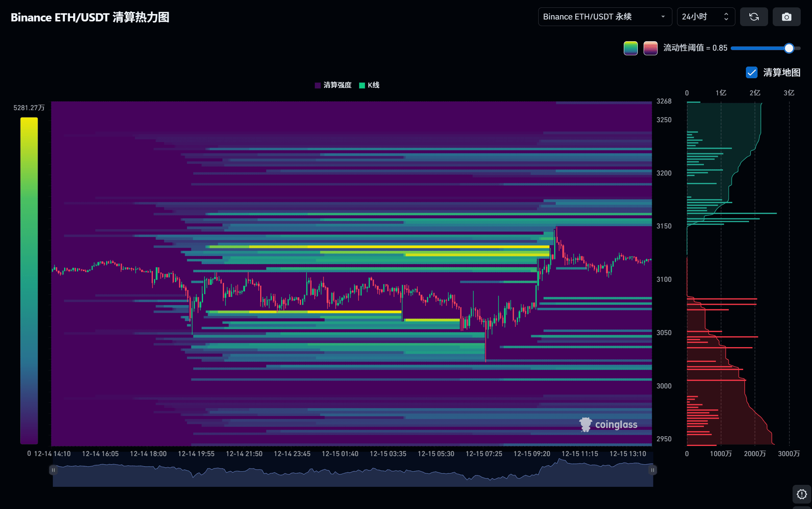Click the 流动性阈值 = 0.85 label
The height and width of the screenshot is (509, 812).
(695, 48)
